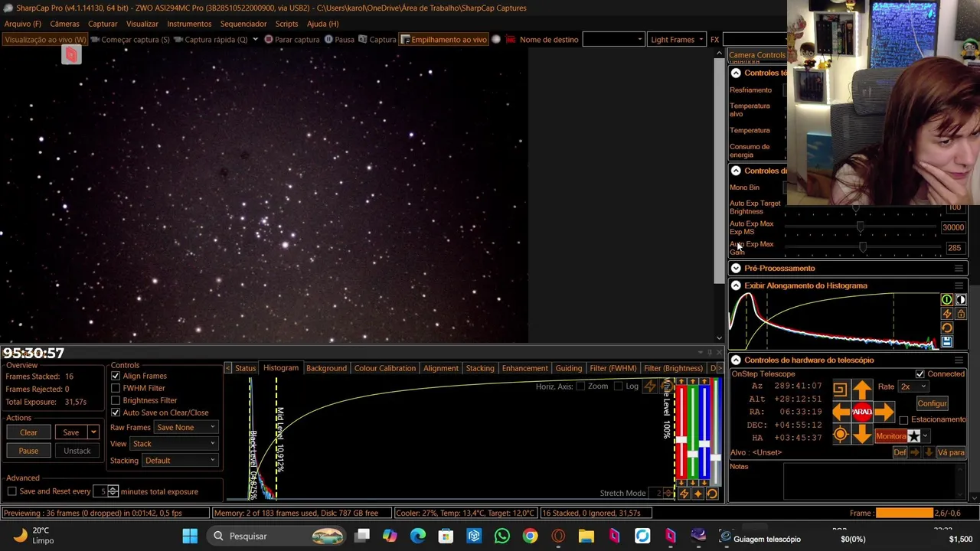980x551 pixels.
Task: Enable Save and Reset every checkbox
Action: point(11,491)
